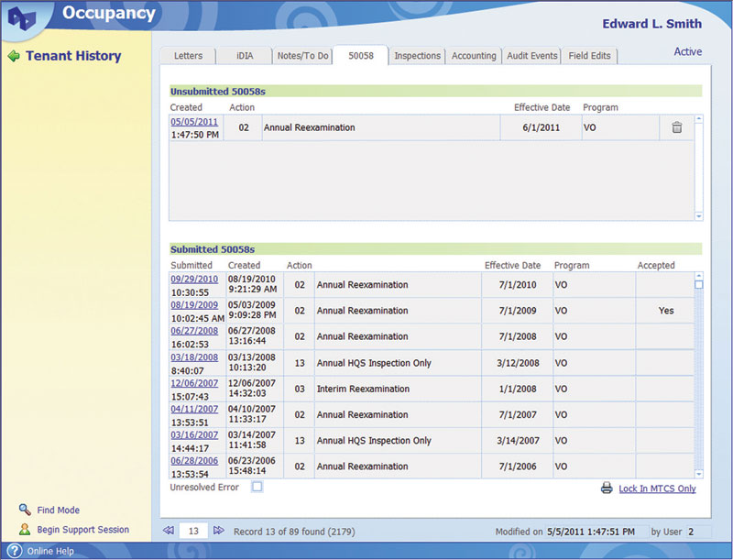Viewport: 733px width, 560px height.
Task: Click the Find Mode link
Action: pyautogui.click(x=58, y=510)
